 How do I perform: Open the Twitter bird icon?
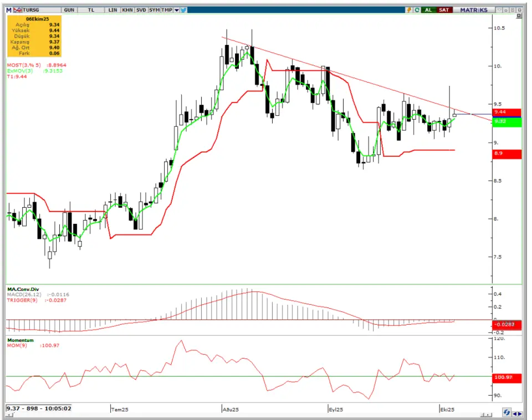[x=183, y=9]
